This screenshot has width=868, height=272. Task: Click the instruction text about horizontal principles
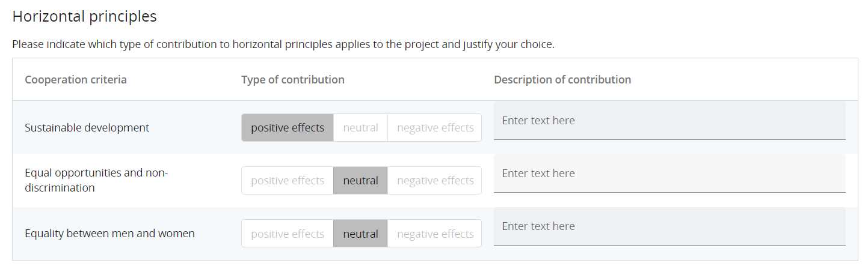point(283,44)
